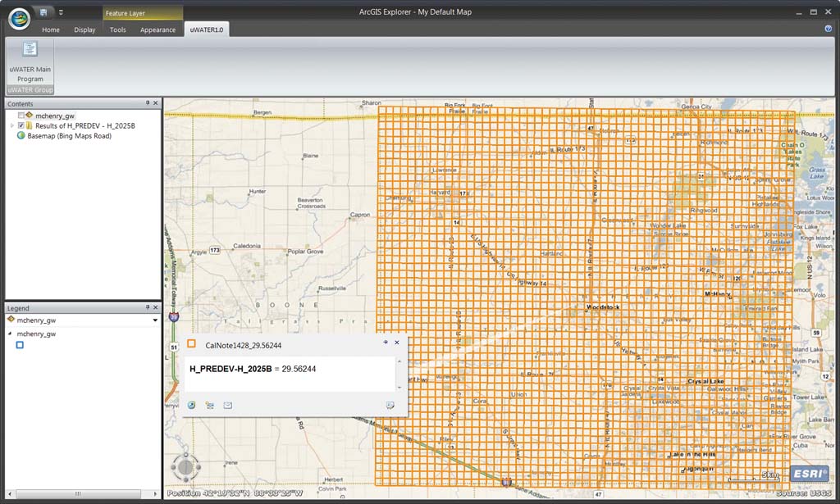The image size is (840, 504).
Task: Click the popup content scroll up arrow
Action: click(x=399, y=361)
